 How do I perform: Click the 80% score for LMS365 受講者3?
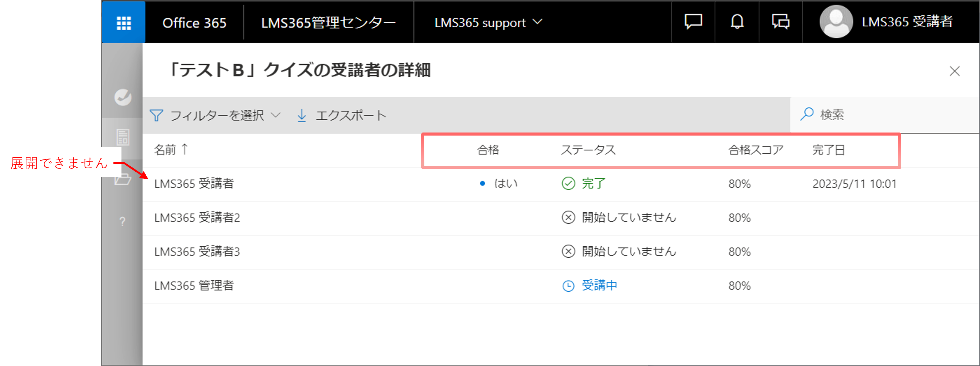point(740,252)
